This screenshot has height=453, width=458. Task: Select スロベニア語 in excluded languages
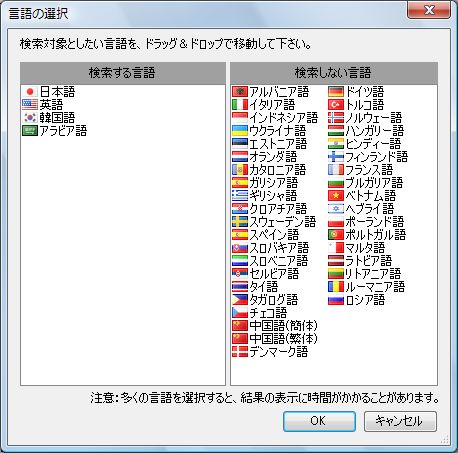click(x=270, y=261)
